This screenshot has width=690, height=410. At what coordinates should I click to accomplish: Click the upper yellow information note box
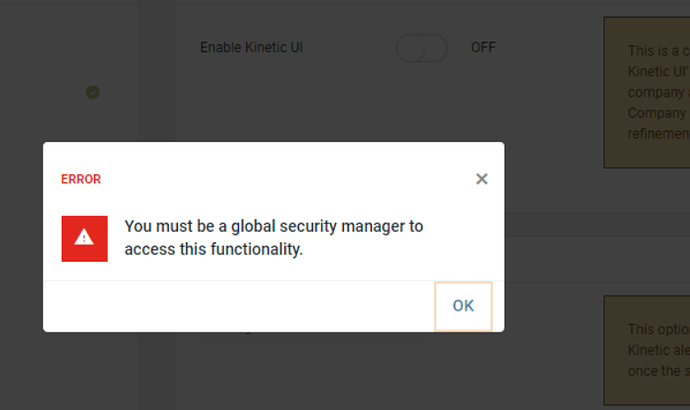pyautogui.click(x=647, y=92)
